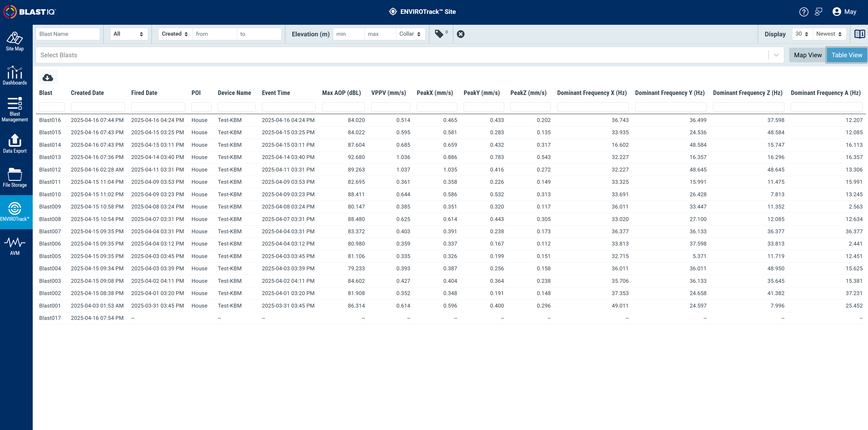868x430 pixels.
Task: Click Dominant Frequency X value 49.011
Action: click(620, 306)
